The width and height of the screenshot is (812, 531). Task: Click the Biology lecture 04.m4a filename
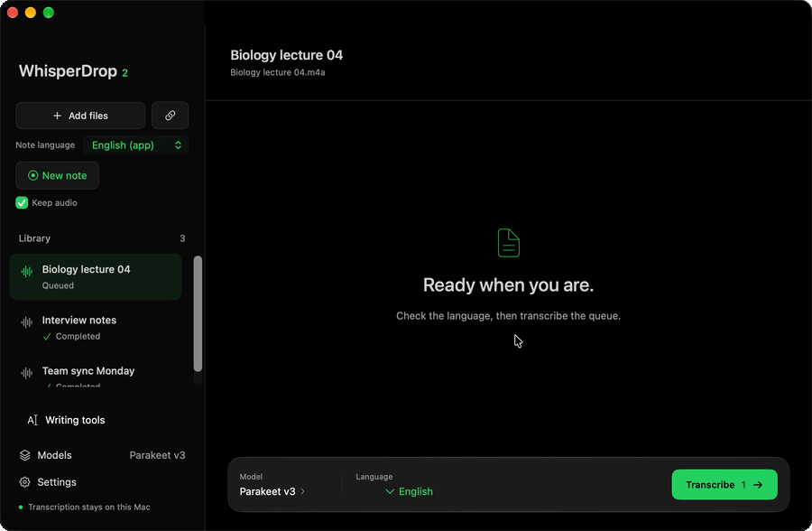click(x=278, y=72)
